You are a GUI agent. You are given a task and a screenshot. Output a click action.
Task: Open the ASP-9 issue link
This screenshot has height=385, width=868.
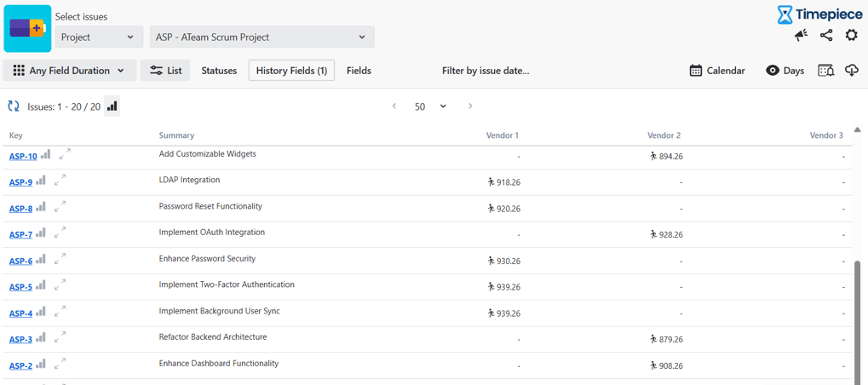(x=21, y=182)
